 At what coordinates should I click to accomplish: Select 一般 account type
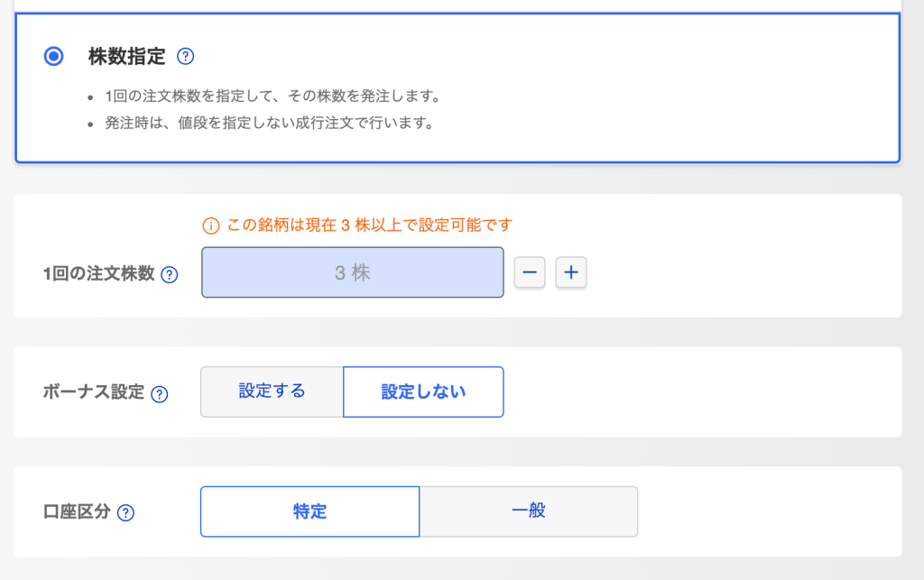529,511
